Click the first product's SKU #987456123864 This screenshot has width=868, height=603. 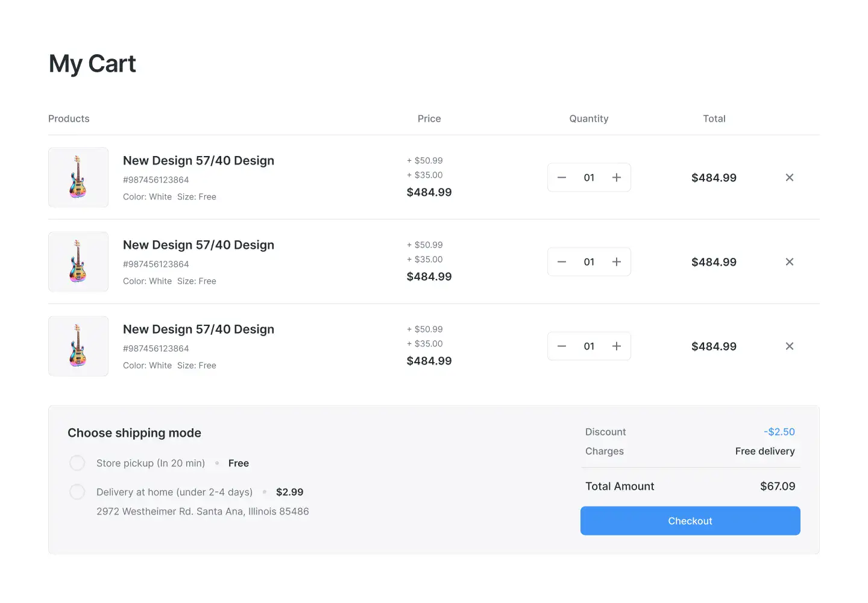(x=156, y=180)
